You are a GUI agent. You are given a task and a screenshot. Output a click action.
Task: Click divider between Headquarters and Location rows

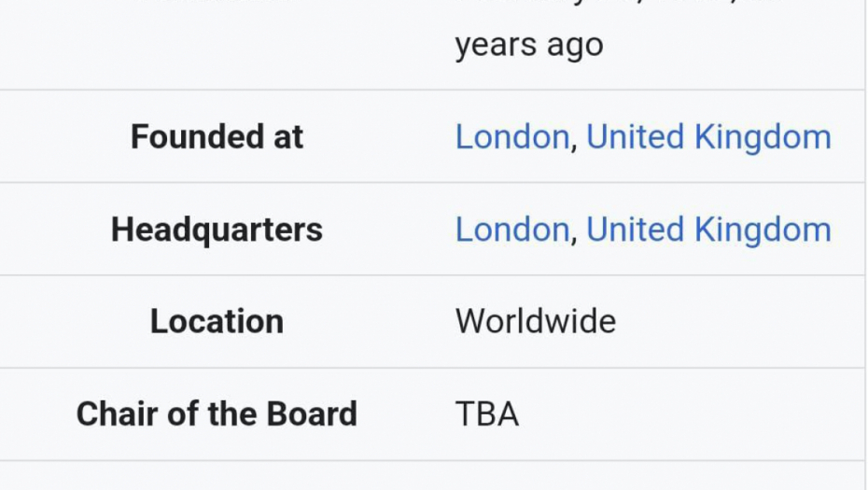431,275
